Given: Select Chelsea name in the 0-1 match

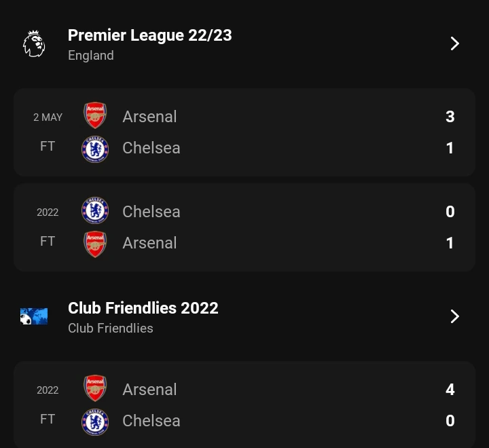Looking at the screenshot, I should 151,212.
